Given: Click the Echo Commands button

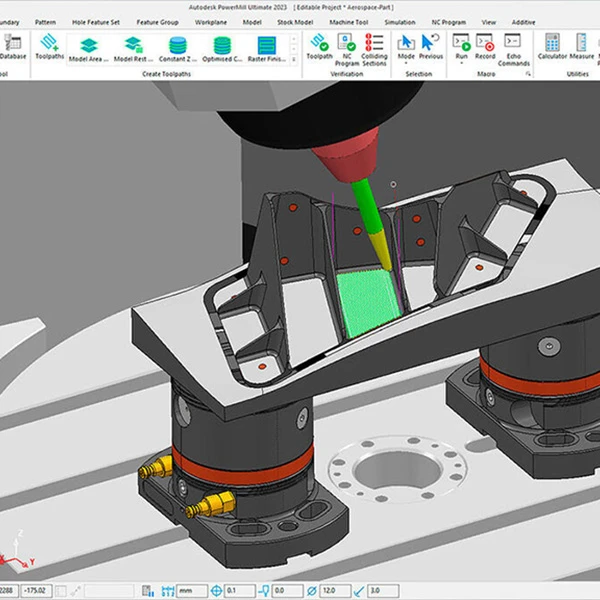Looking at the screenshot, I should [x=514, y=46].
